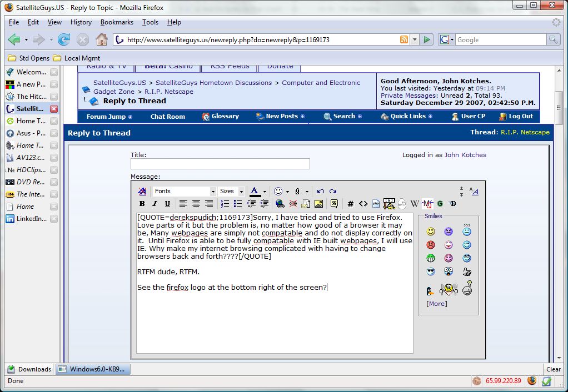The width and height of the screenshot is (568, 392).
Task: Toggle bold formatting in message editor
Action: click(142, 204)
